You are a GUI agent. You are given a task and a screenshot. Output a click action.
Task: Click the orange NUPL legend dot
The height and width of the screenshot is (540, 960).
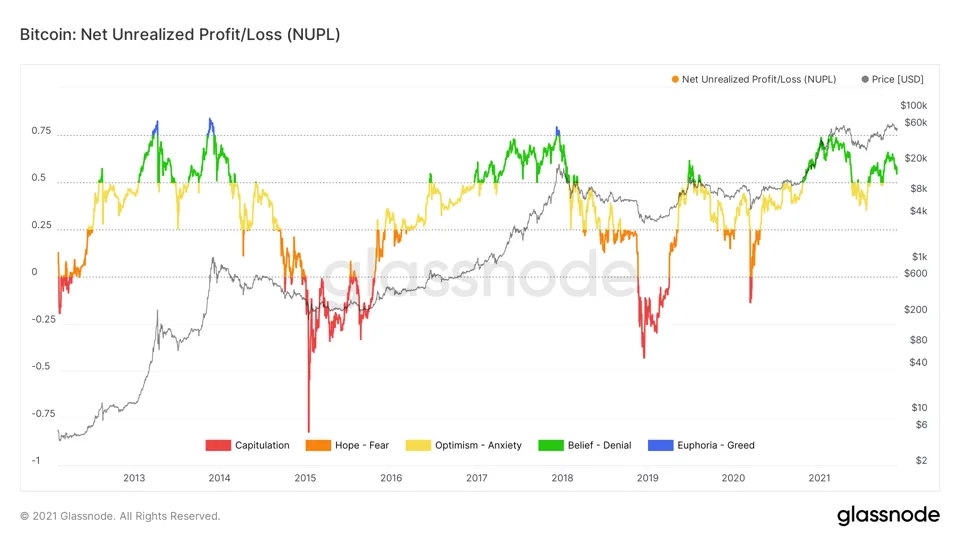tap(675, 80)
